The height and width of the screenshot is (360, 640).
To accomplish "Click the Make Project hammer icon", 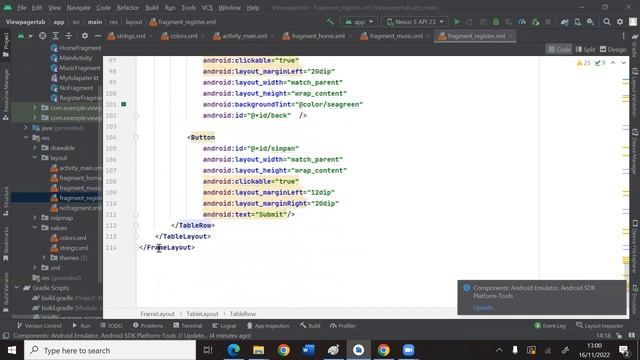I will [x=330, y=22].
